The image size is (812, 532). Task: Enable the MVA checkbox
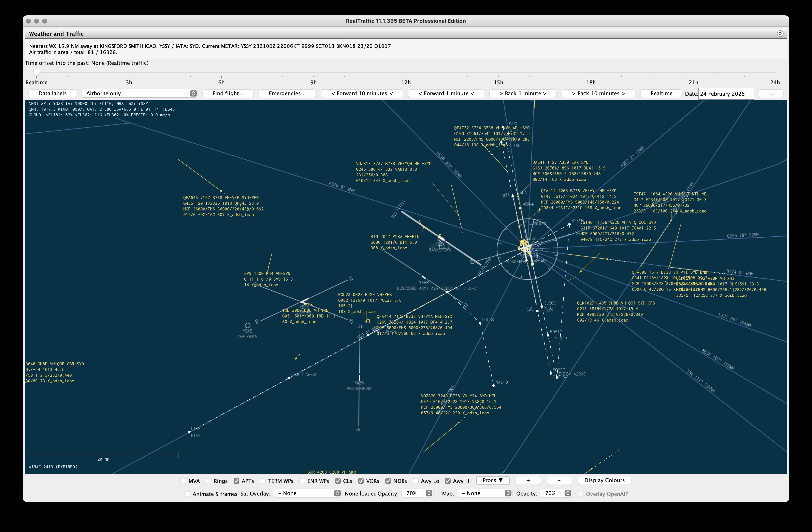(x=184, y=481)
